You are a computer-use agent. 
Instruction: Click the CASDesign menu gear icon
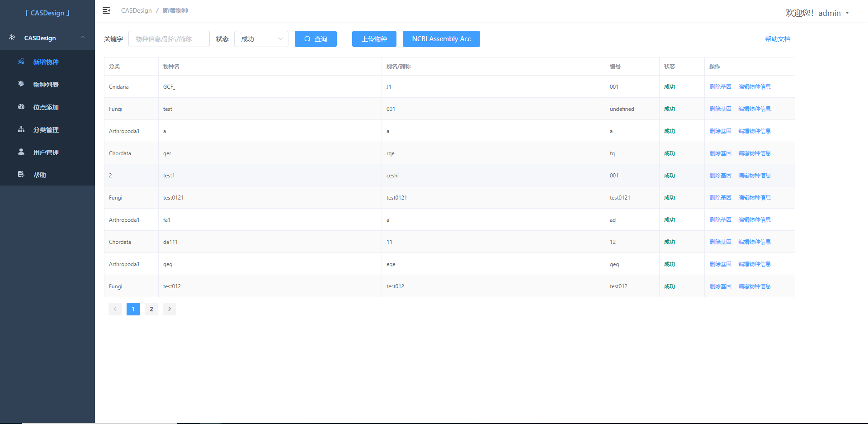(x=12, y=38)
